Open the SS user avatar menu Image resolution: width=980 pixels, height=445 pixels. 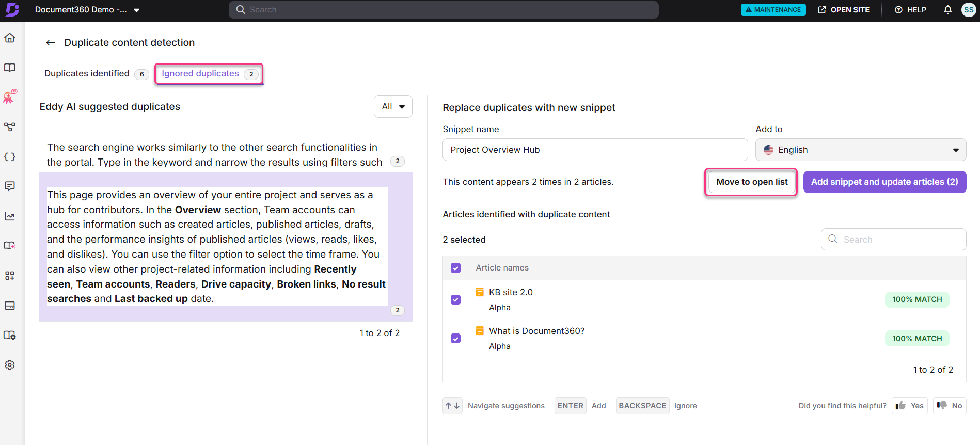[969, 10]
